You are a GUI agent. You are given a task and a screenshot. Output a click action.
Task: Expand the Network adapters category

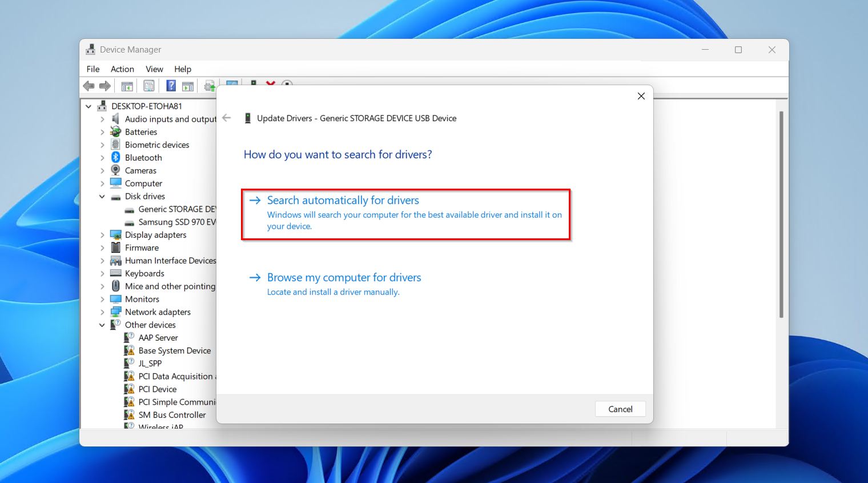click(102, 312)
